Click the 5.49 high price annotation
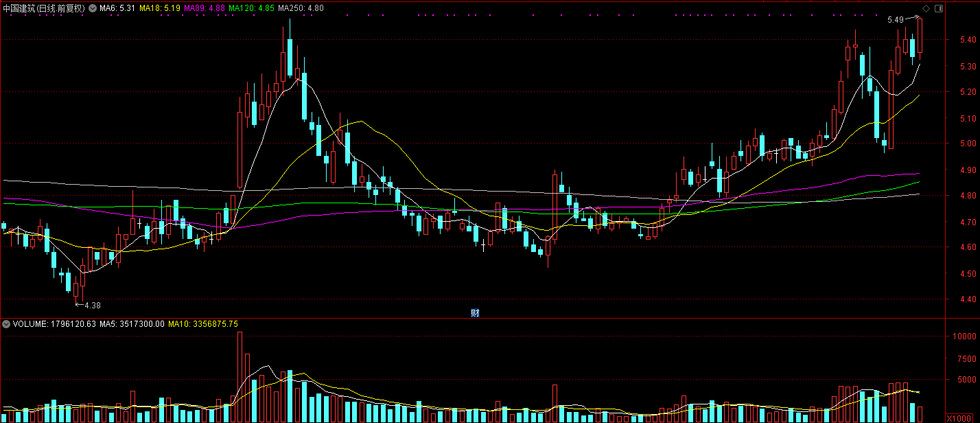 coord(895,21)
